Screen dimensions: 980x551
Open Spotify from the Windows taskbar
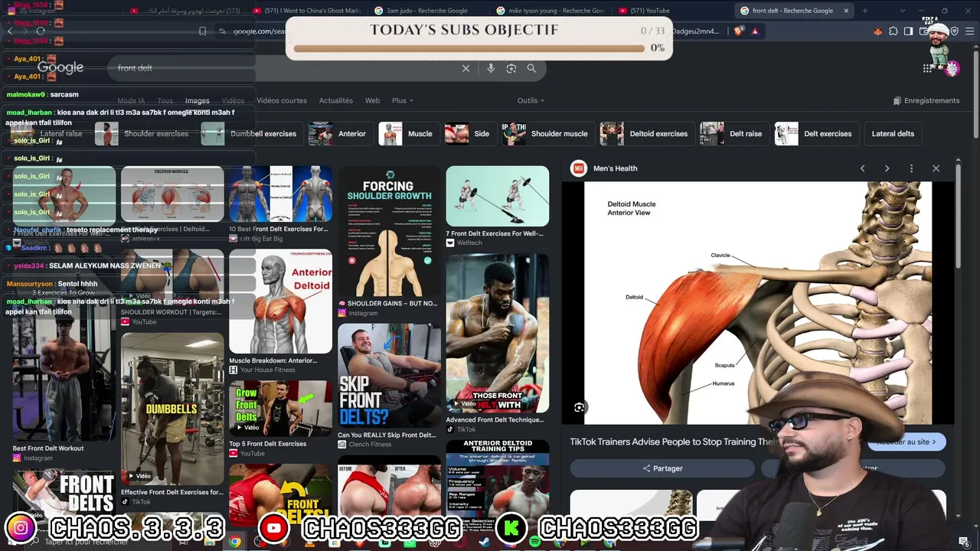click(x=534, y=542)
